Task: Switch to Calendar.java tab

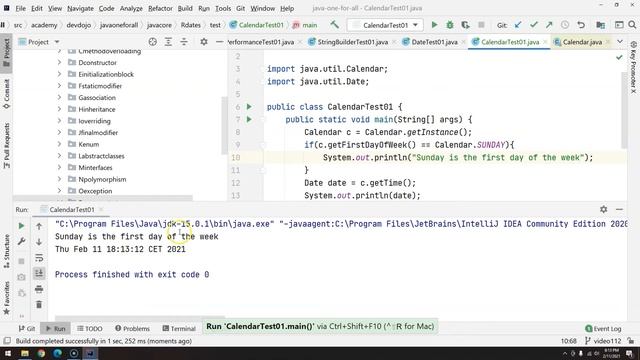Action: [582, 42]
